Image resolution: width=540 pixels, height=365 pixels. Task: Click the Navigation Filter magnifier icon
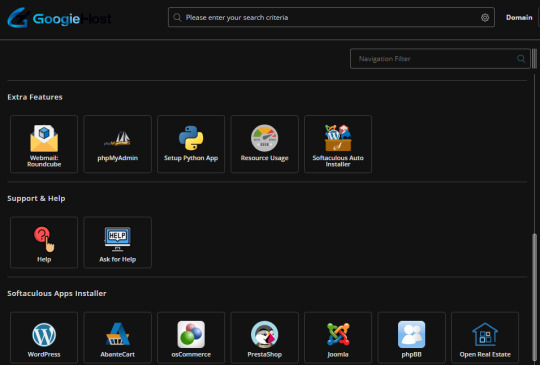click(521, 59)
